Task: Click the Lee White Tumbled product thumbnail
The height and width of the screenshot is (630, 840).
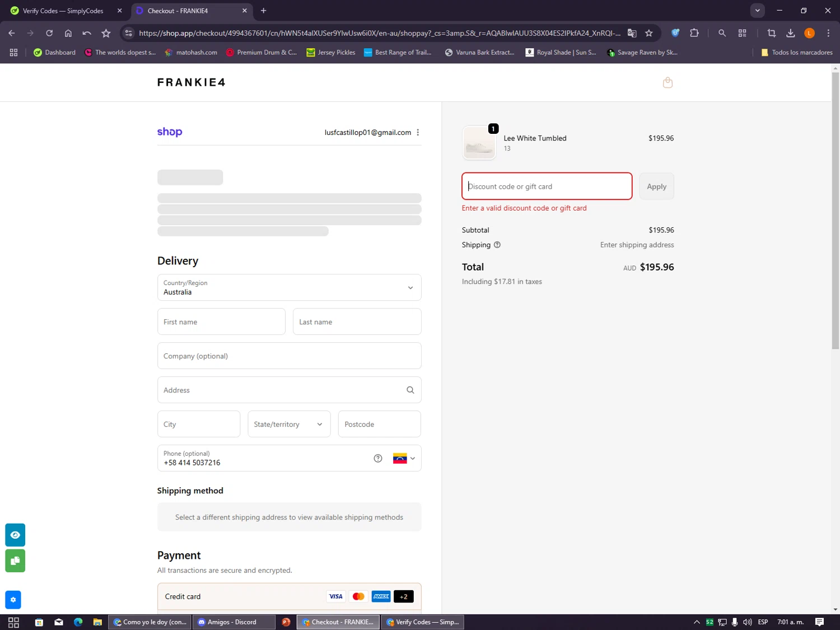Action: click(479, 143)
